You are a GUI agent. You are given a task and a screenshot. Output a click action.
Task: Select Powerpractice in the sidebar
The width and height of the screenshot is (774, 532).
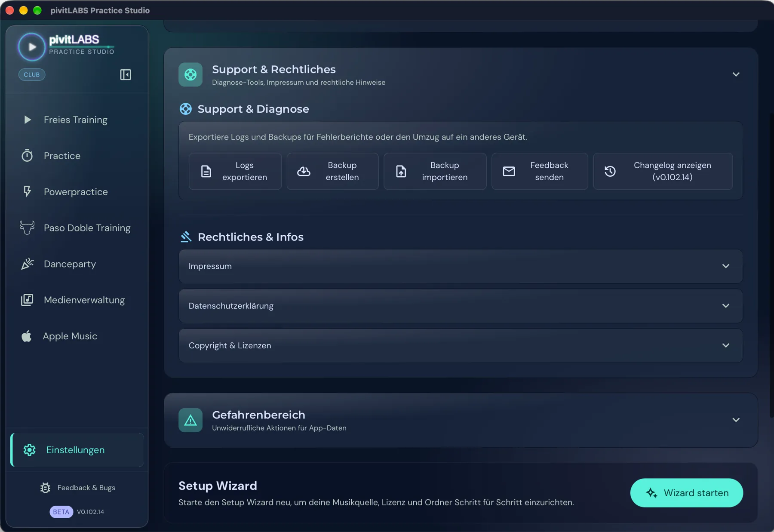point(77,192)
